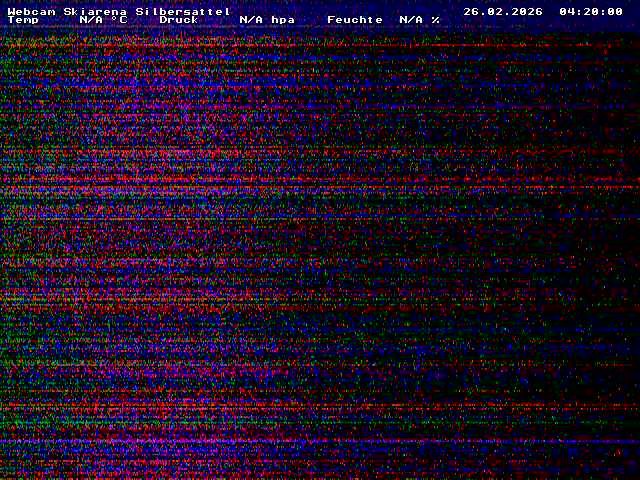Image resolution: width=640 pixels, height=480 pixels.
Task: Click the °C temperature unit
Action: 119,20
